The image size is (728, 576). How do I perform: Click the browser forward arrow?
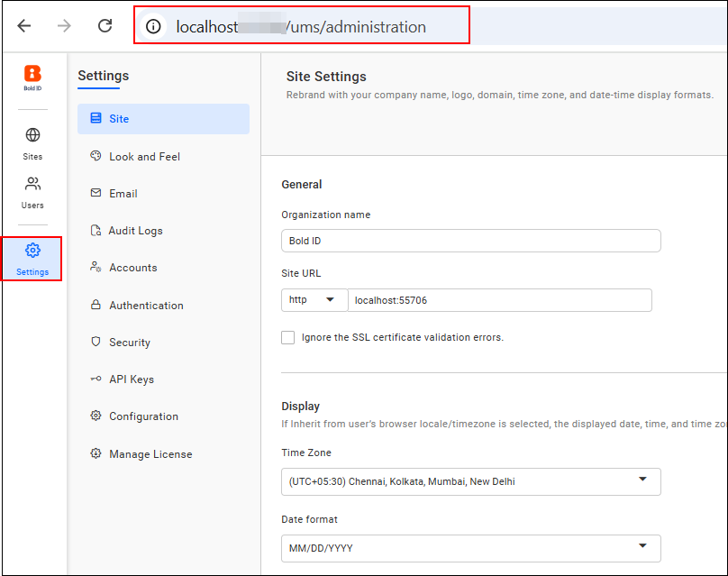point(64,25)
